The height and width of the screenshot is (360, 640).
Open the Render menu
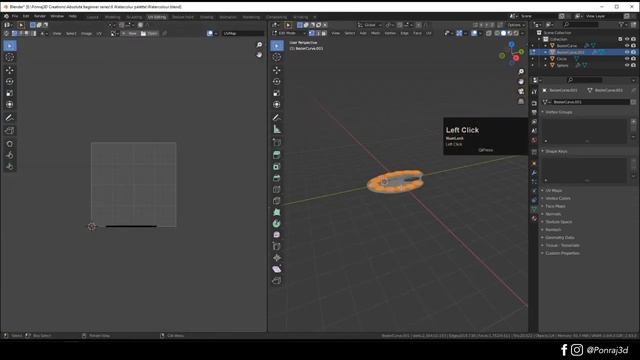[40, 16]
